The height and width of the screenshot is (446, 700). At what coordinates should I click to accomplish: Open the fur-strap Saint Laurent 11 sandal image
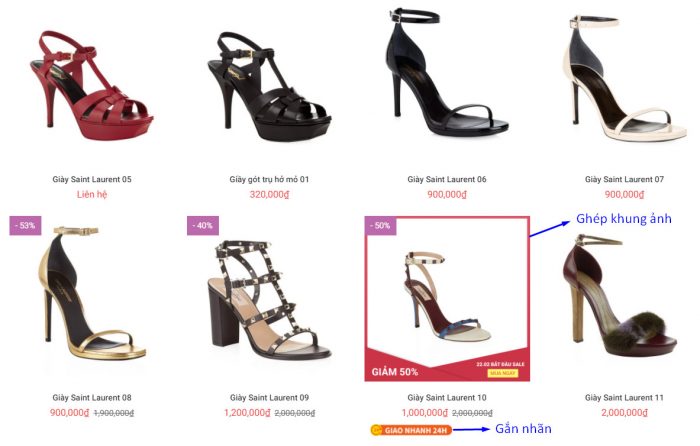[621, 295]
